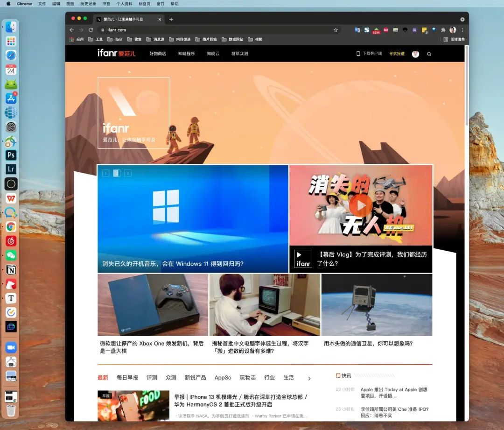Launch WPS Office from the dock
The image size is (504, 430).
11,198
